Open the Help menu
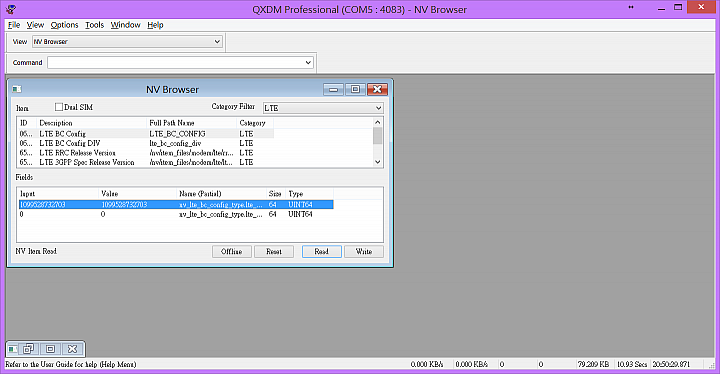This screenshot has width=720, height=374. coord(155,25)
